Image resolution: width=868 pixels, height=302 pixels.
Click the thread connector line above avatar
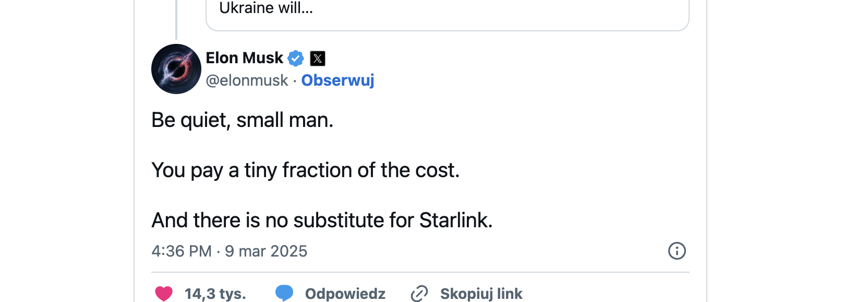click(176, 20)
